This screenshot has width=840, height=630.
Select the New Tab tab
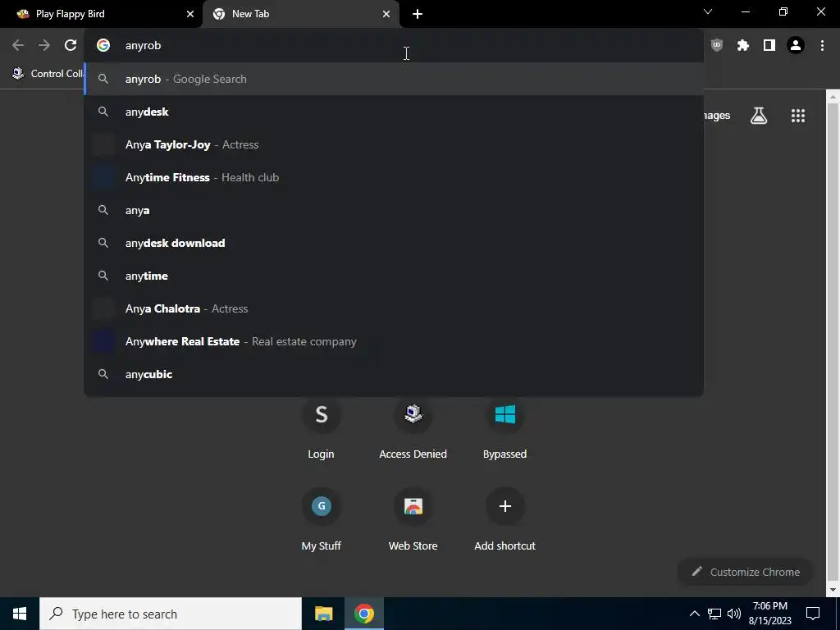pos(301,15)
